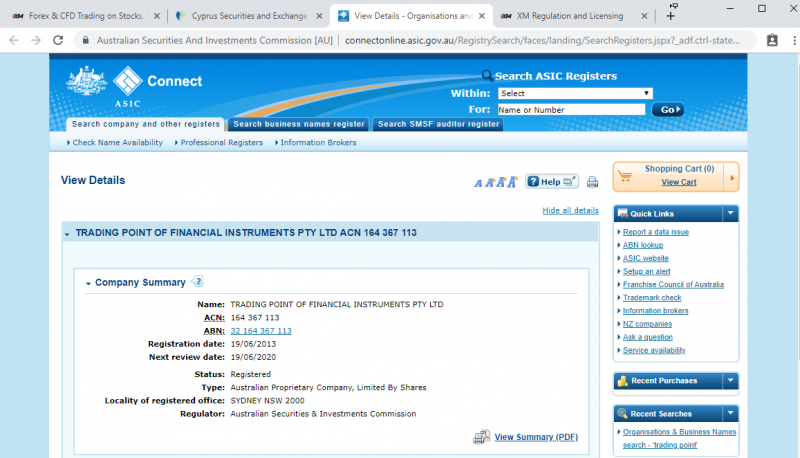Viewport: 800px width, 458px height.
Task: Click the Recent Purchases panel icon
Action: tap(622, 380)
